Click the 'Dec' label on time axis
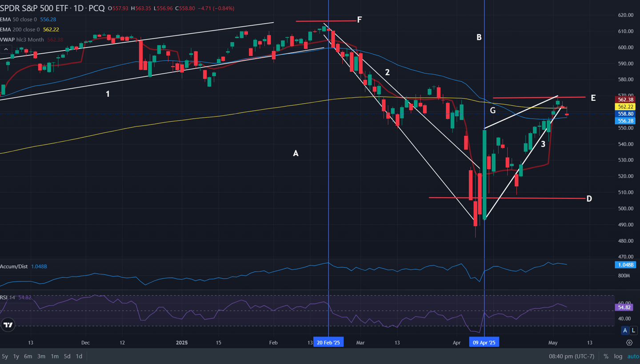 [86, 343]
